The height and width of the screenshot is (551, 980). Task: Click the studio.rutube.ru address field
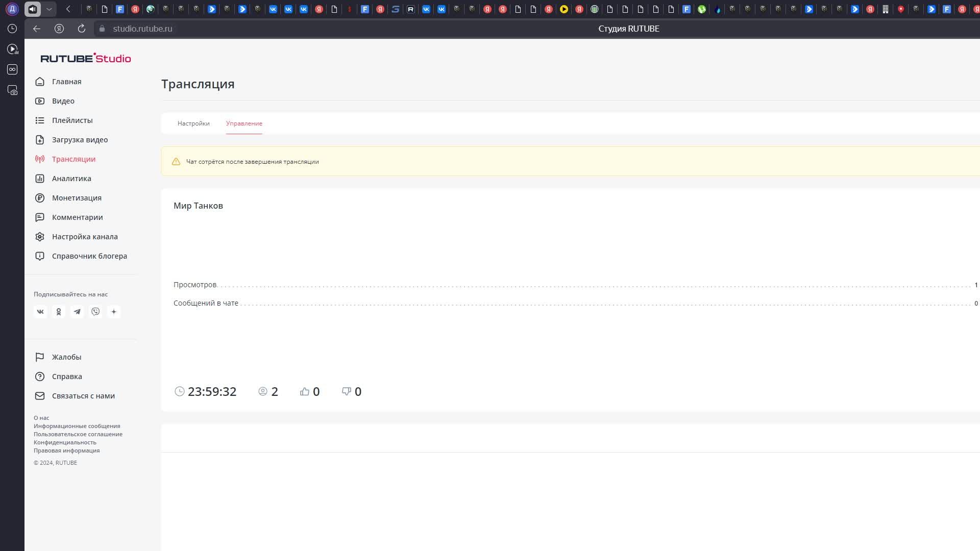pos(142,29)
